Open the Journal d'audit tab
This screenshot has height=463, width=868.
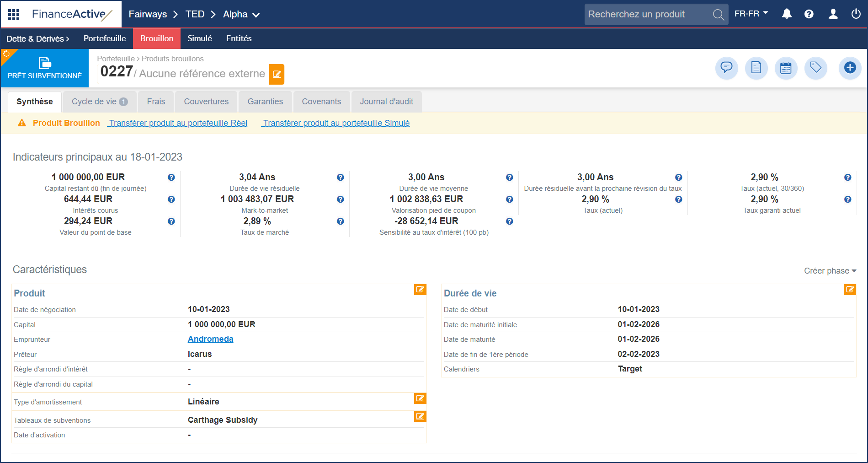[386, 102]
